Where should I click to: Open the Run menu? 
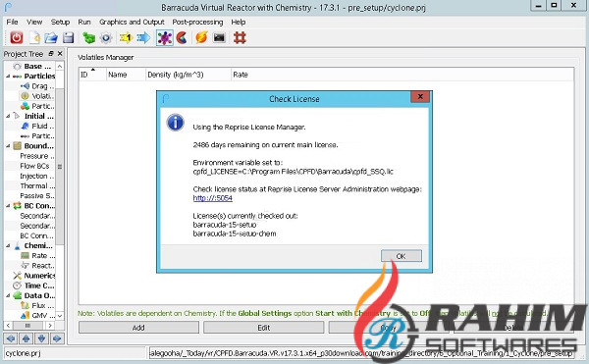pos(84,23)
